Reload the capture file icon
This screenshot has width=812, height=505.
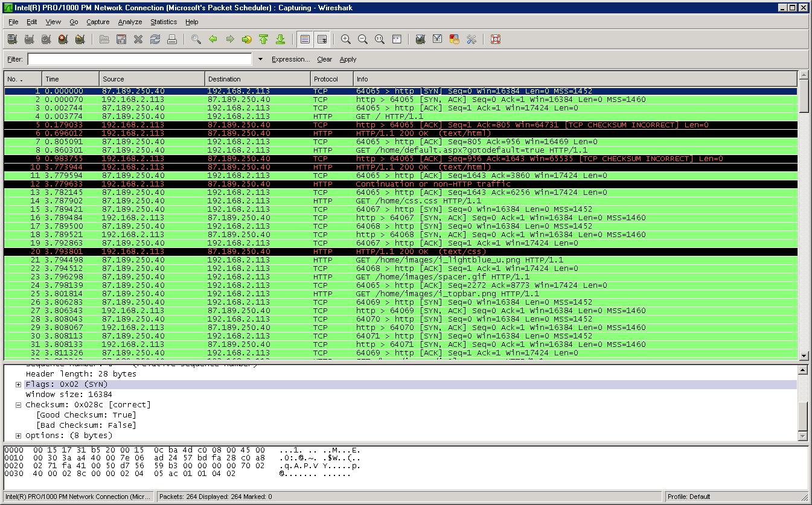(155, 39)
